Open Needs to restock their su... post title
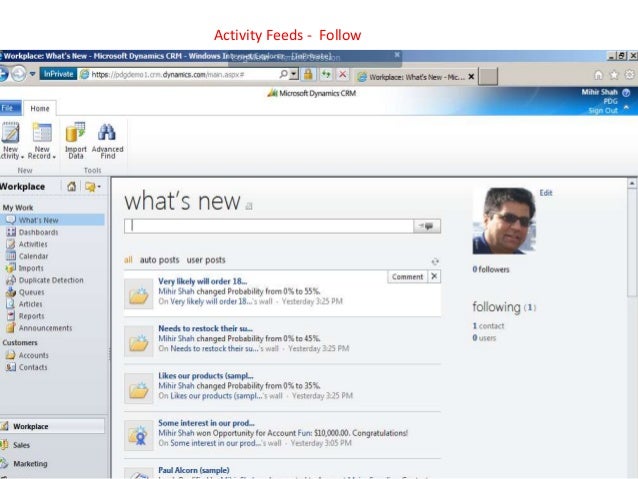Screen dimensions: 638x479 205,328
